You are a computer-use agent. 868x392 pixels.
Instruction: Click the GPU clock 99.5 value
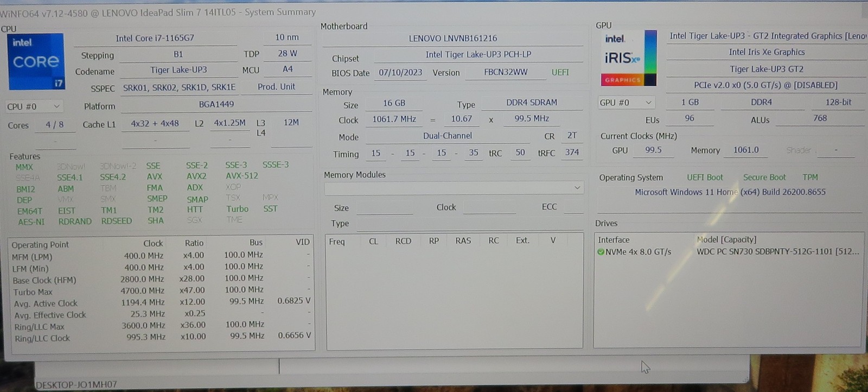tap(653, 150)
